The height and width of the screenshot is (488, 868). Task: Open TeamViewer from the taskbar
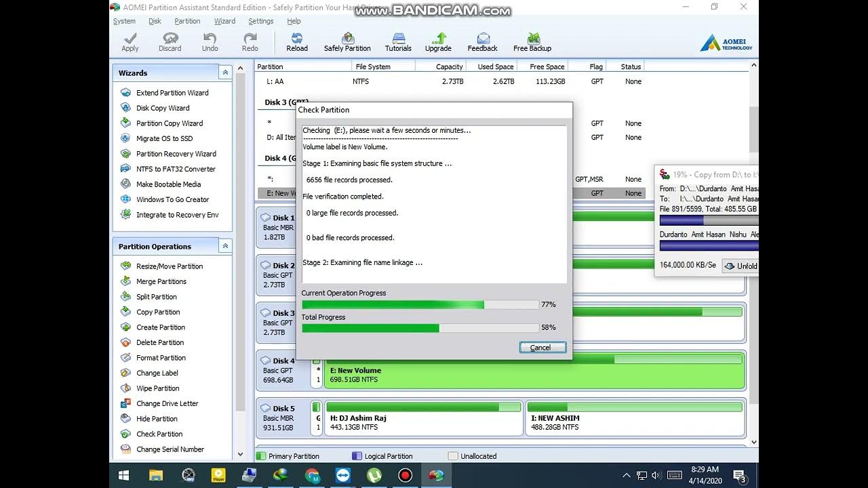[x=343, y=475]
